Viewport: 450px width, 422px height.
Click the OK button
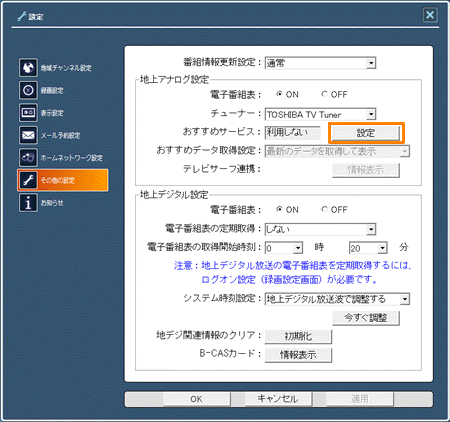(x=196, y=399)
